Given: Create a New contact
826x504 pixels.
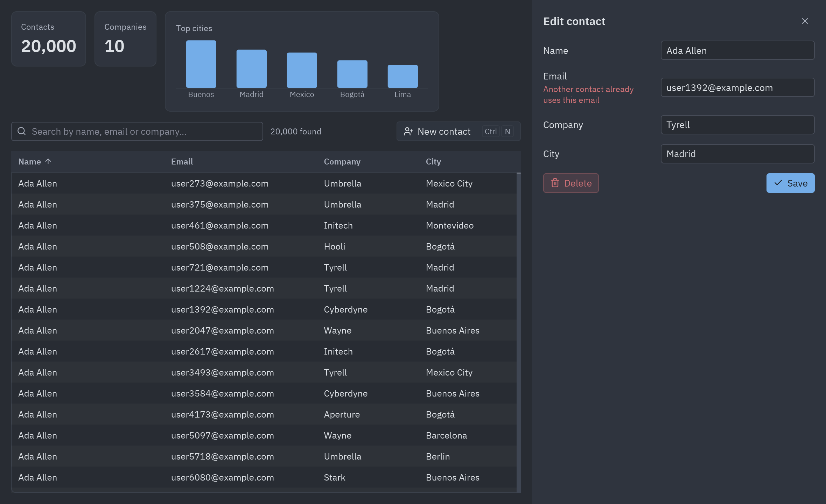Looking at the screenshot, I should coord(458,131).
